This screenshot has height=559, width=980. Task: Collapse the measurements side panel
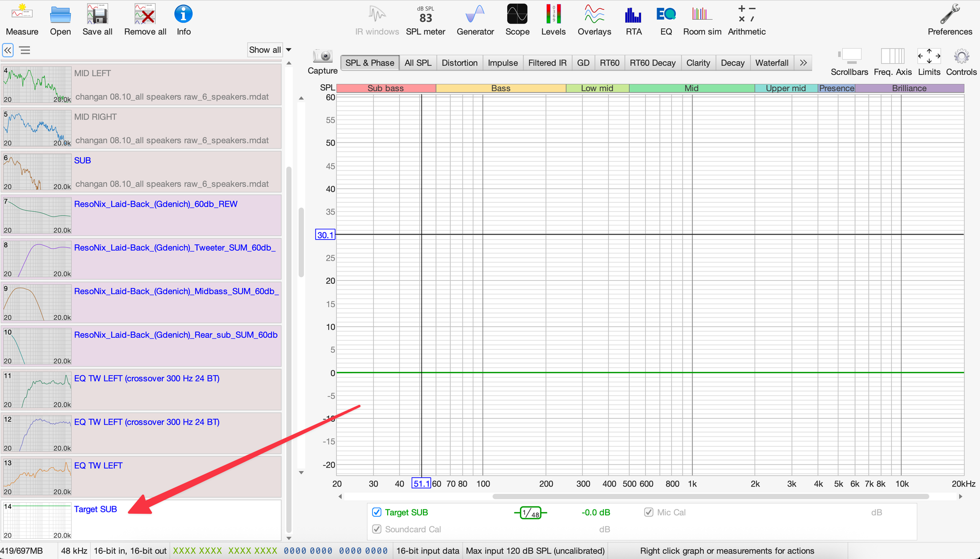[x=8, y=50]
